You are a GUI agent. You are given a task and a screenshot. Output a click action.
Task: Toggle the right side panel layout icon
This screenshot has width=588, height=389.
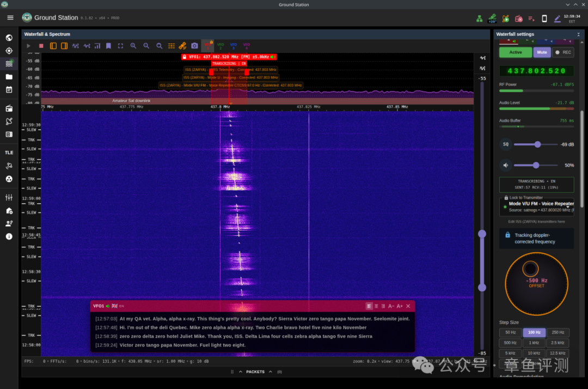coord(64,46)
